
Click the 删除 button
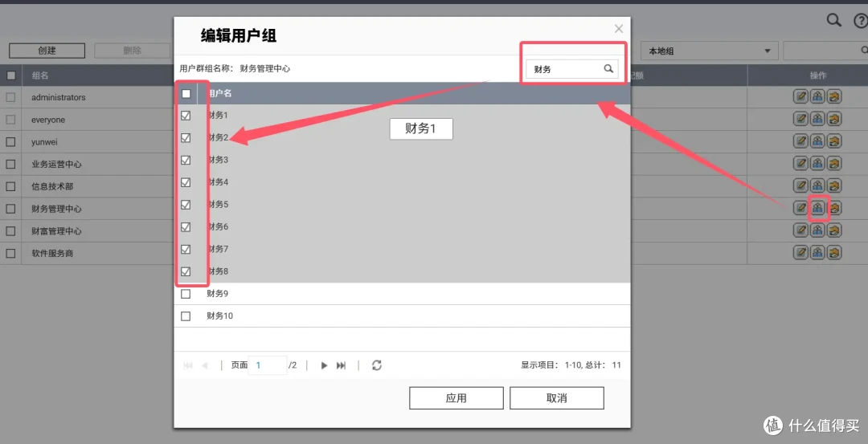coord(133,51)
